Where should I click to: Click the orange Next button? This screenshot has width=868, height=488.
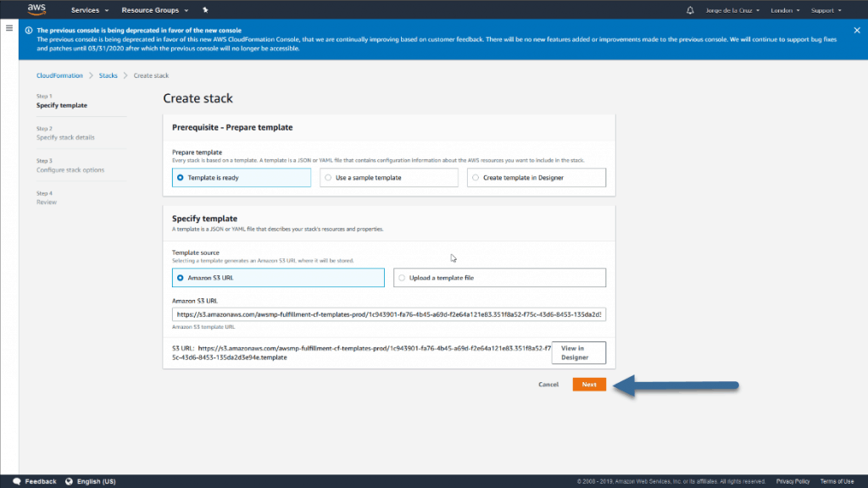point(589,385)
